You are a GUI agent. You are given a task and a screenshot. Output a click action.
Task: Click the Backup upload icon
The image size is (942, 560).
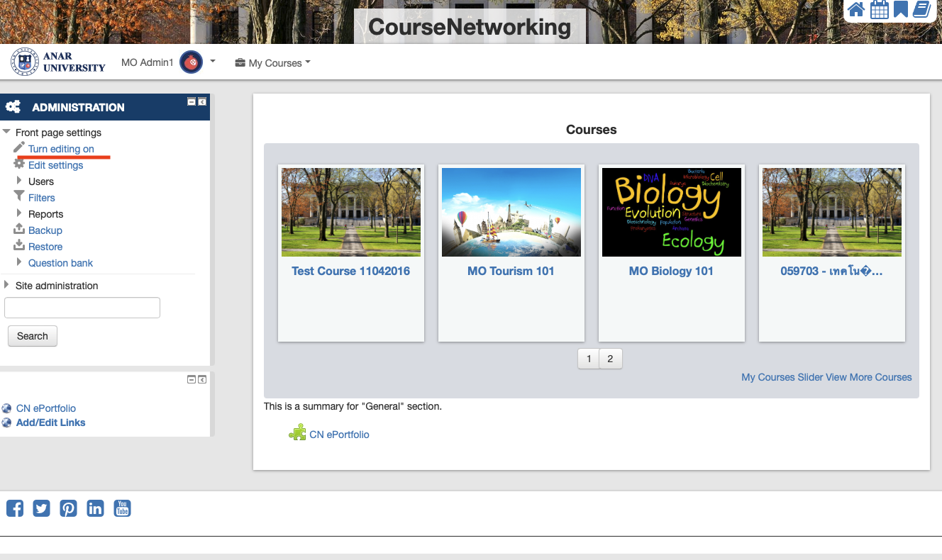[x=19, y=229]
